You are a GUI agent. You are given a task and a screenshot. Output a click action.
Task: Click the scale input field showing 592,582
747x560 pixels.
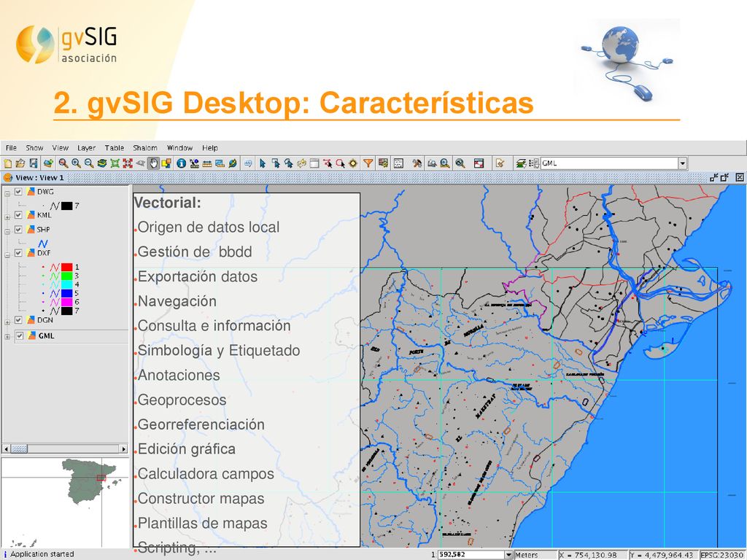coord(471,555)
